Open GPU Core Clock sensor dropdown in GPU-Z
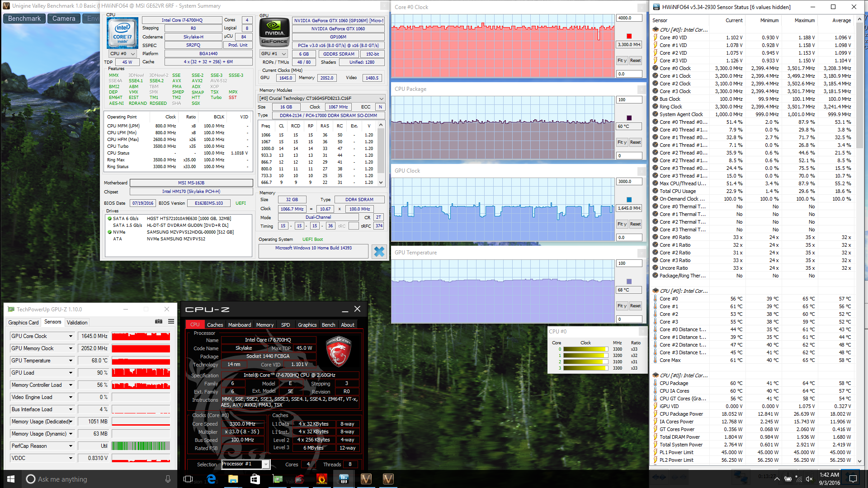The image size is (868, 488). pos(71,336)
